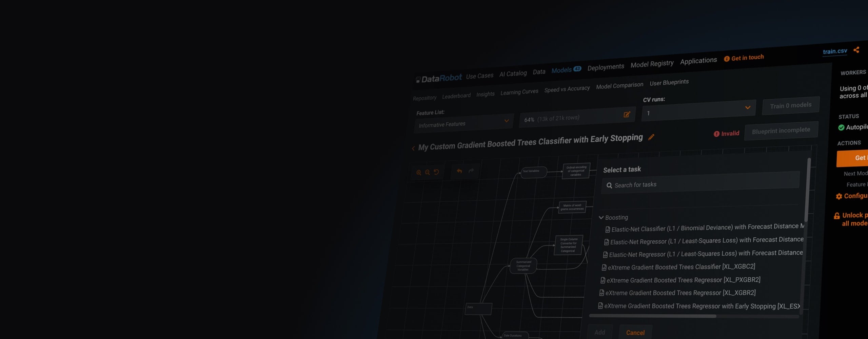Click the orange Unlock padlock icon
This screenshot has height=339, width=868.
point(837,216)
